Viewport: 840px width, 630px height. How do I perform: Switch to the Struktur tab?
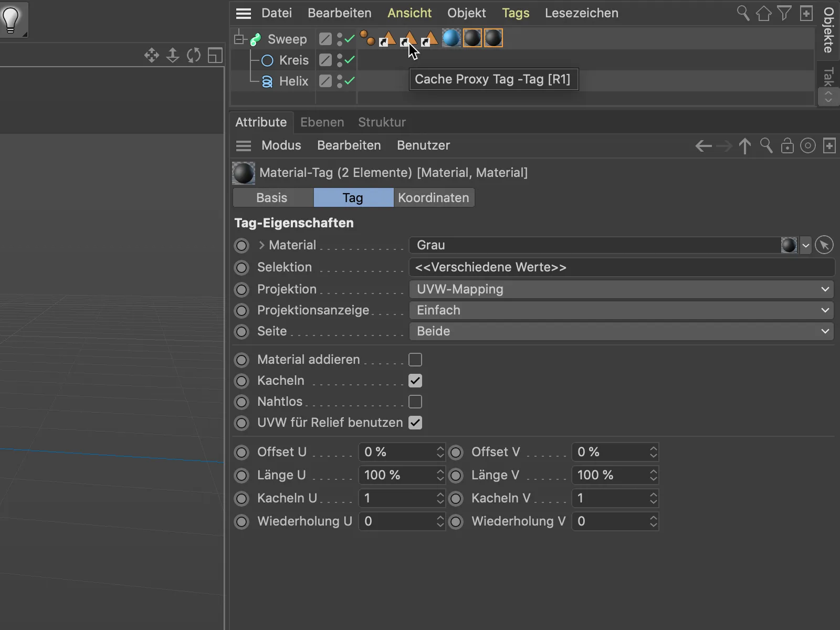click(382, 122)
